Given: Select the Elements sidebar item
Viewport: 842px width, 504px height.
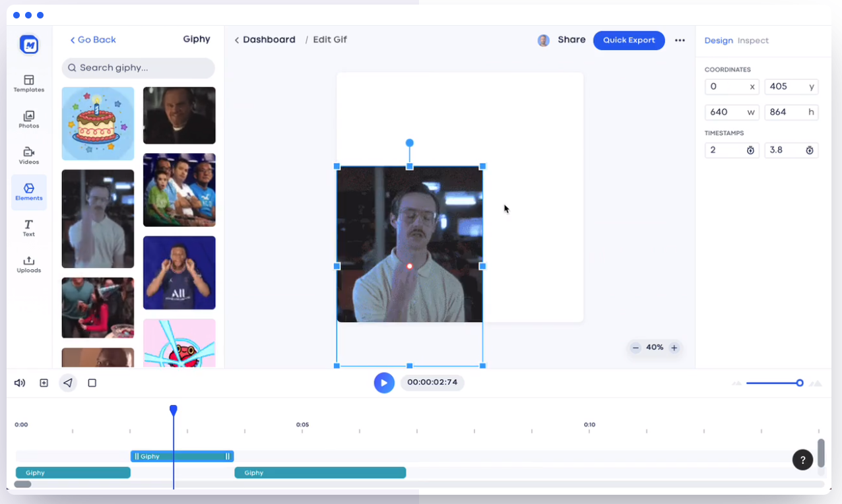Looking at the screenshot, I should coord(29,192).
